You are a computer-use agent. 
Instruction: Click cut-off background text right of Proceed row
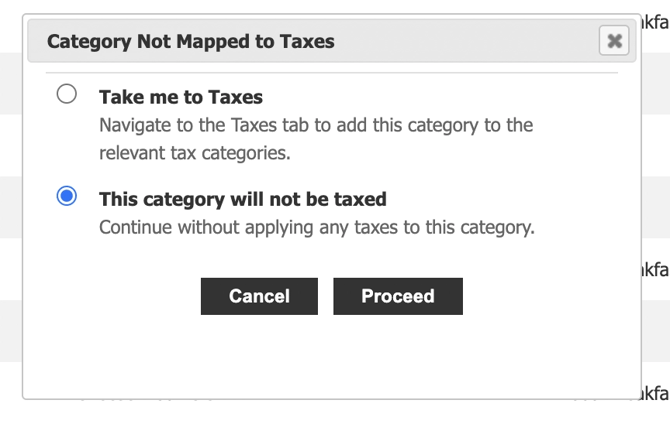click(x=655, y=270)
